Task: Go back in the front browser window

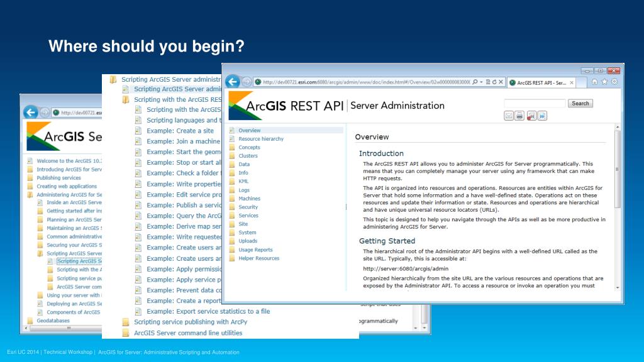Action: coord(233,82)
